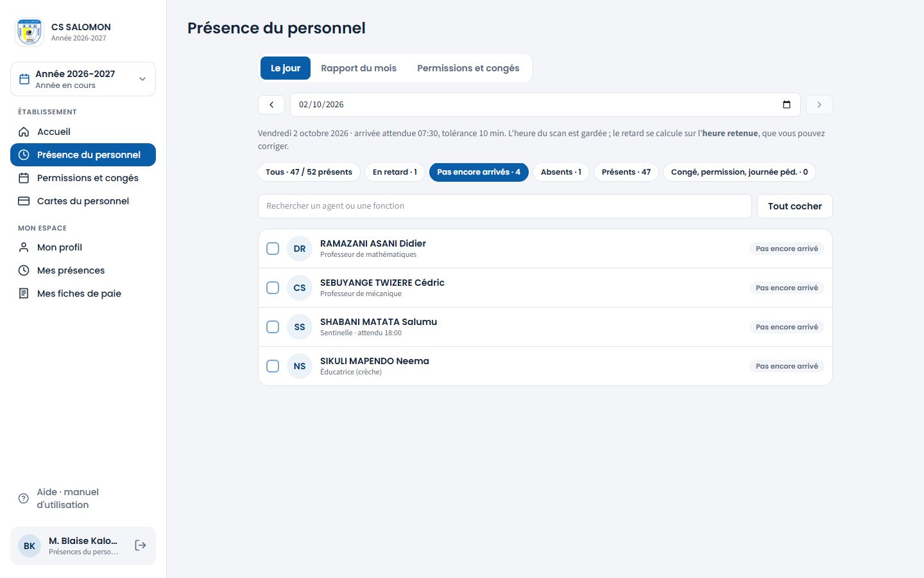
Task: Click the DR avatar of Ramazani
Action: [300, 249]
